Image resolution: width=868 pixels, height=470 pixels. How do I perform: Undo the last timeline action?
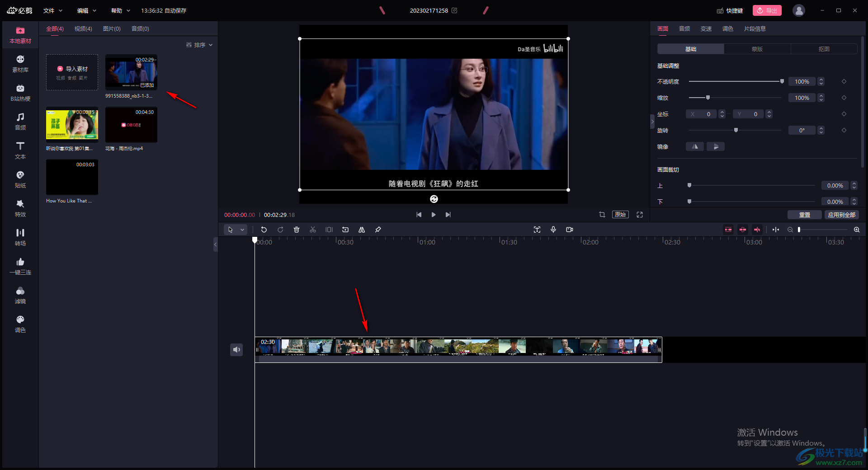click(x=264, y=230)
